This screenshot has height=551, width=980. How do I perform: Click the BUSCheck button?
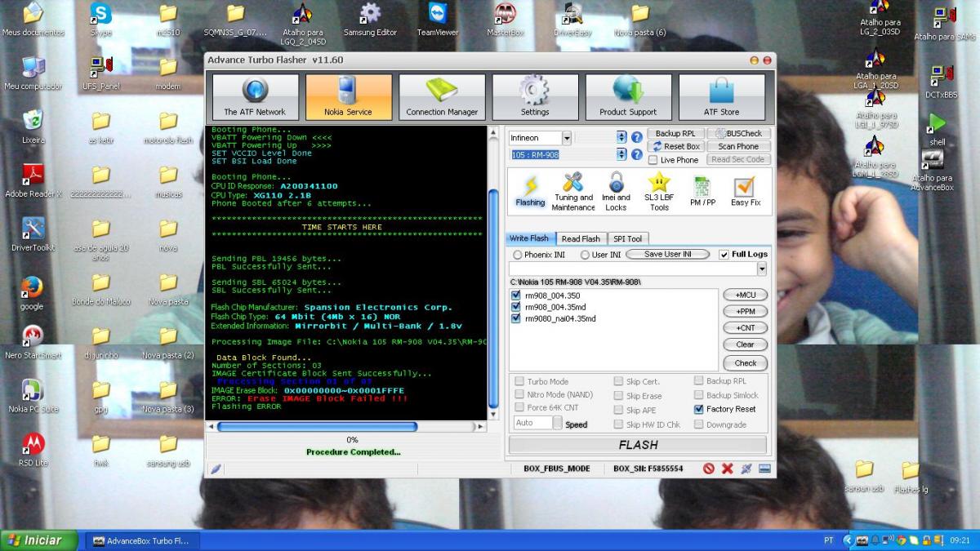pos(738,134)
